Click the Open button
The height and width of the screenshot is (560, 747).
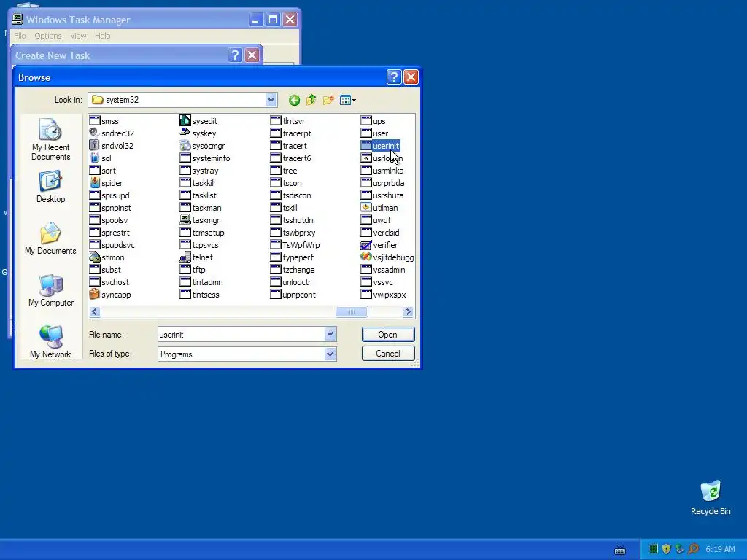[x=388, y=334]
